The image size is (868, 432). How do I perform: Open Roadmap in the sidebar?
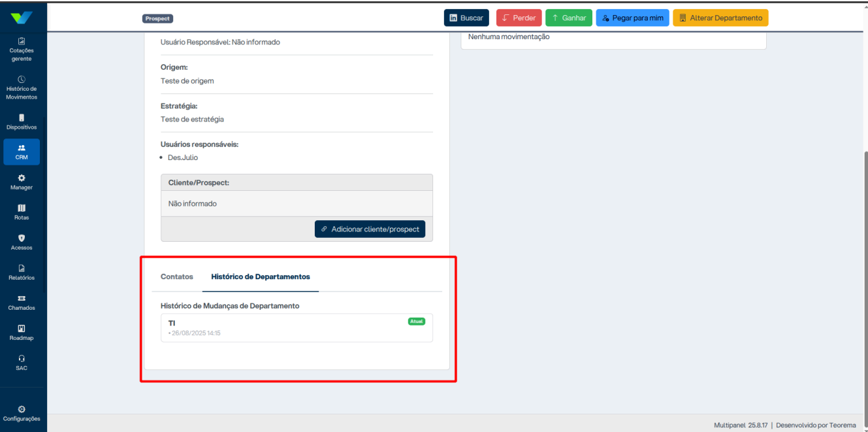[x=22, y=333]
